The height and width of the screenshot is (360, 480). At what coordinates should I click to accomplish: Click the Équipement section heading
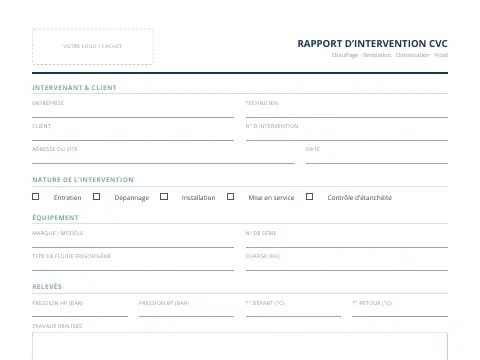pos(55,218)
